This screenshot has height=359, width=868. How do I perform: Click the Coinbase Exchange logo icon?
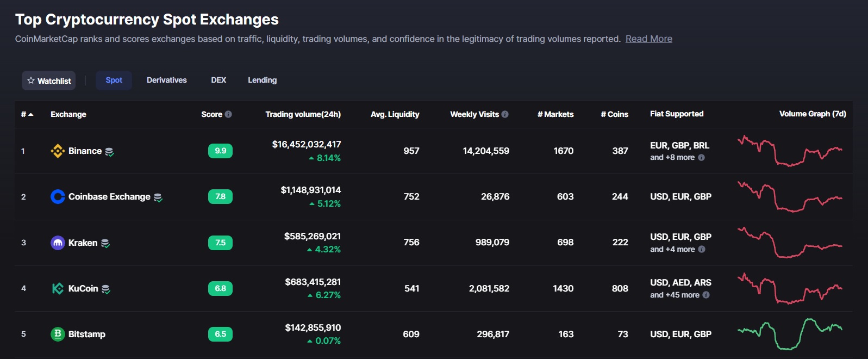click(58, 197)
